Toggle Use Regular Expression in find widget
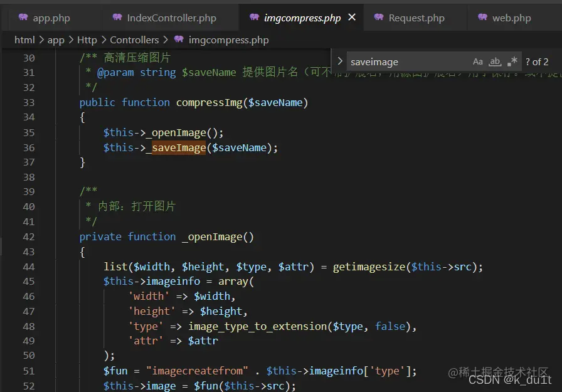Viewport: 562px width, 392px height. click(x=512, y=61)
